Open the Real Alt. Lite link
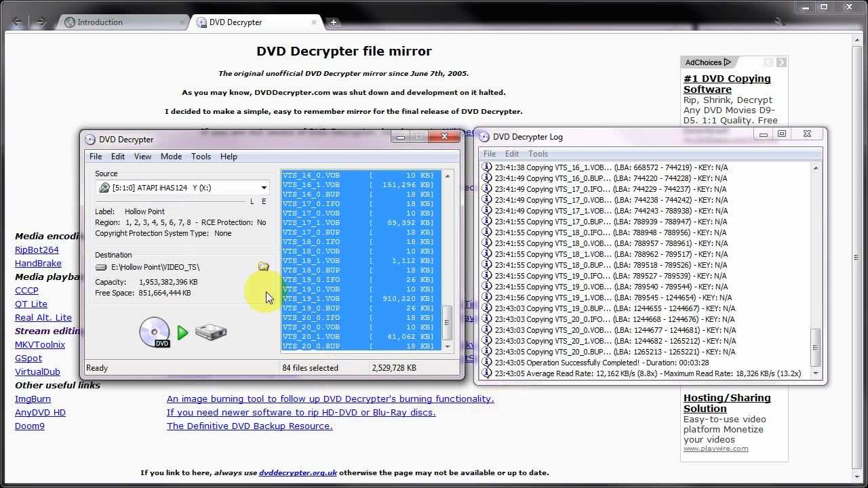The height and width of the screenshot is (488, 868). coord(43,318)
